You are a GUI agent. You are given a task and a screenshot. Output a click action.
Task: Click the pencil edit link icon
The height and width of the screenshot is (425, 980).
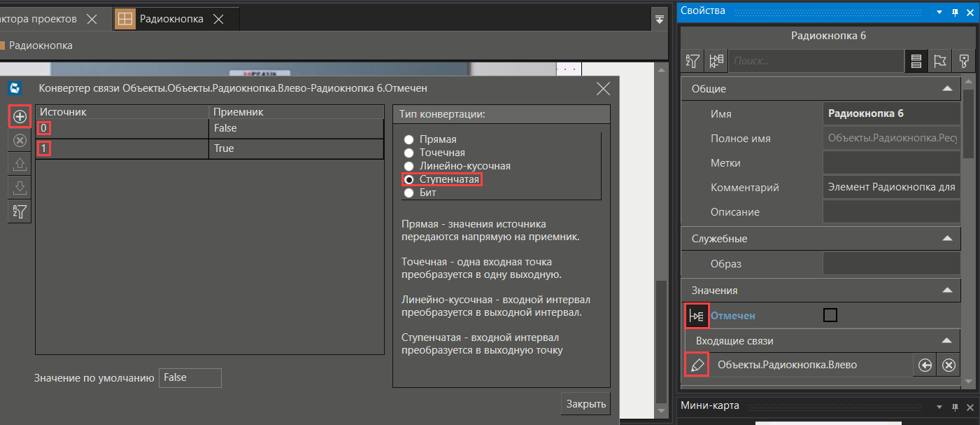pyautogui.click(x=697, y=365)
